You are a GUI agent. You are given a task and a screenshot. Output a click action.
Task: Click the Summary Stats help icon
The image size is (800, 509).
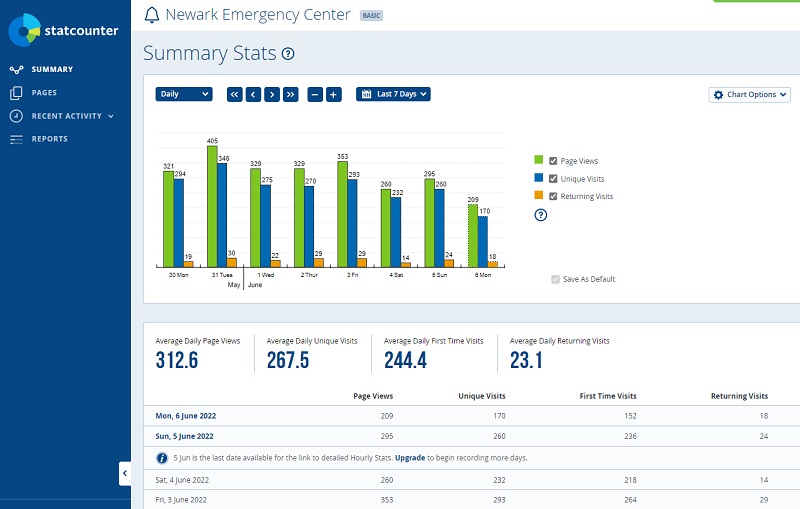[x=288, y=54]
